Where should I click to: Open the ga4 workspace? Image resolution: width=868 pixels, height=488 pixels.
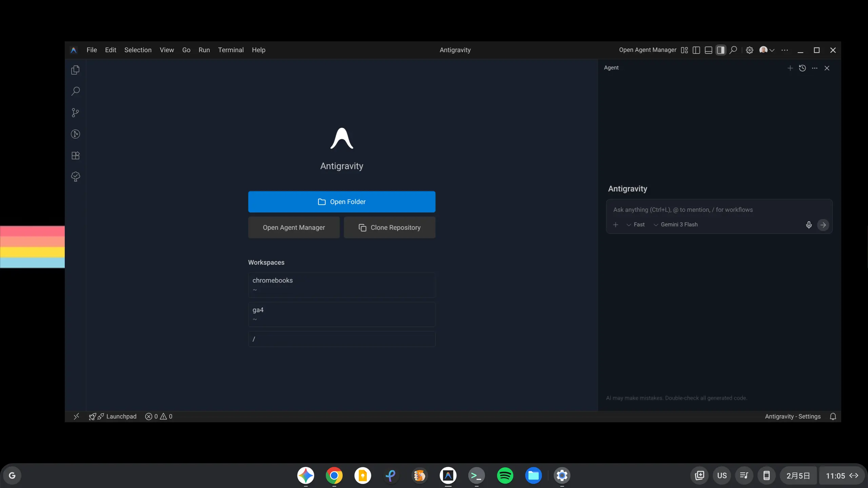tap(341, 314)
